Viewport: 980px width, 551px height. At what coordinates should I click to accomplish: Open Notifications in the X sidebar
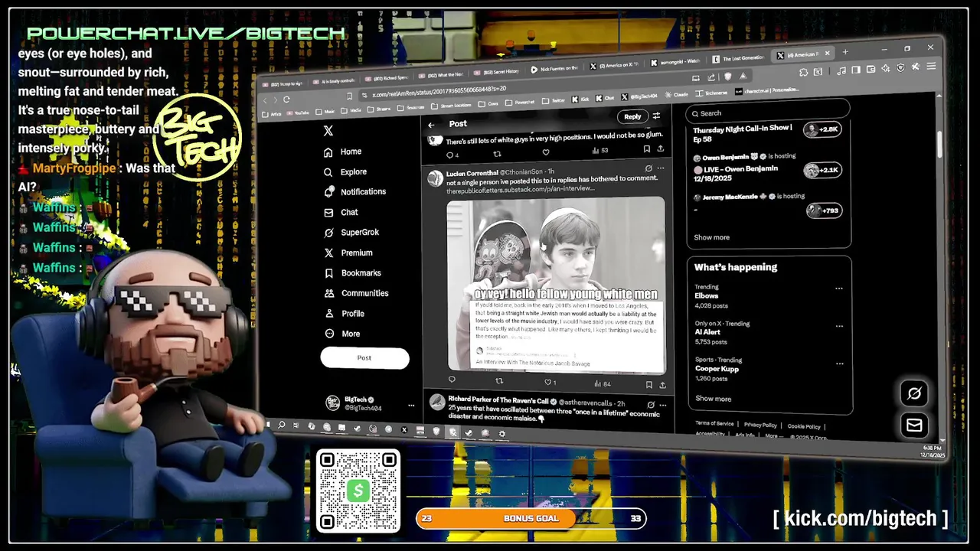point(355,192)
